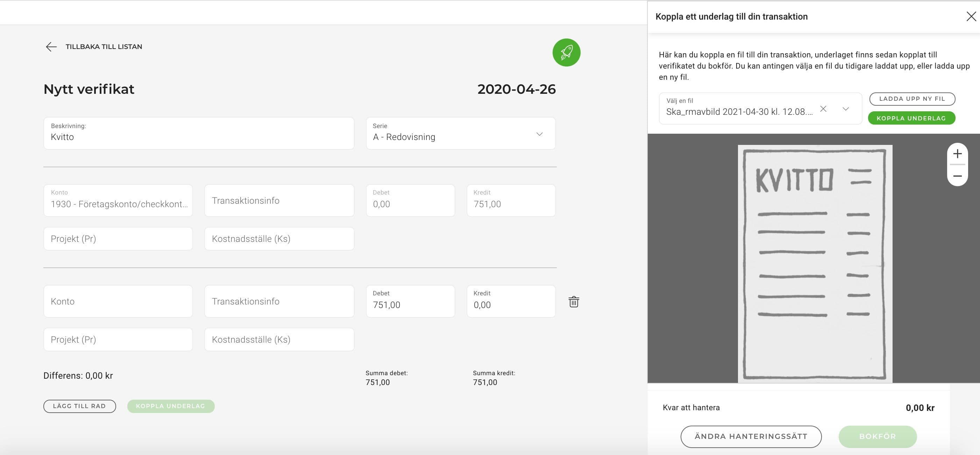Click second row Transaktionsinfo field
This screenshot has height=455, width=980.
point(279,301)
